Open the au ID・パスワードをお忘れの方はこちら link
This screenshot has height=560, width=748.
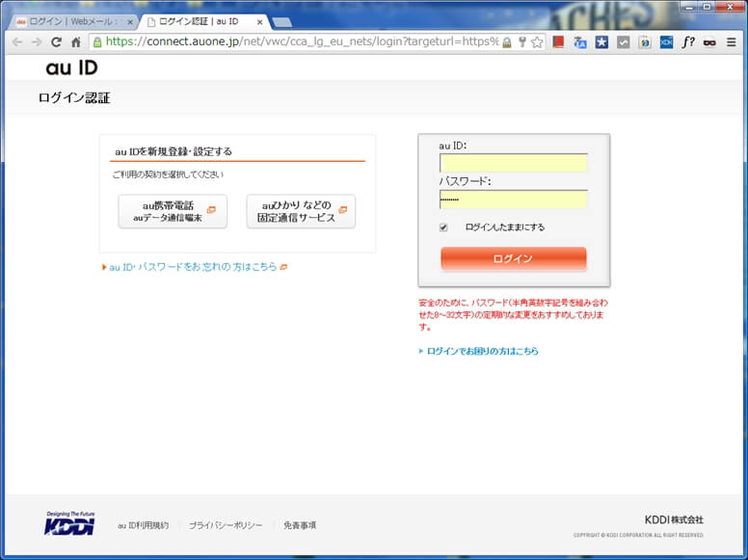[x=193, y=267]
